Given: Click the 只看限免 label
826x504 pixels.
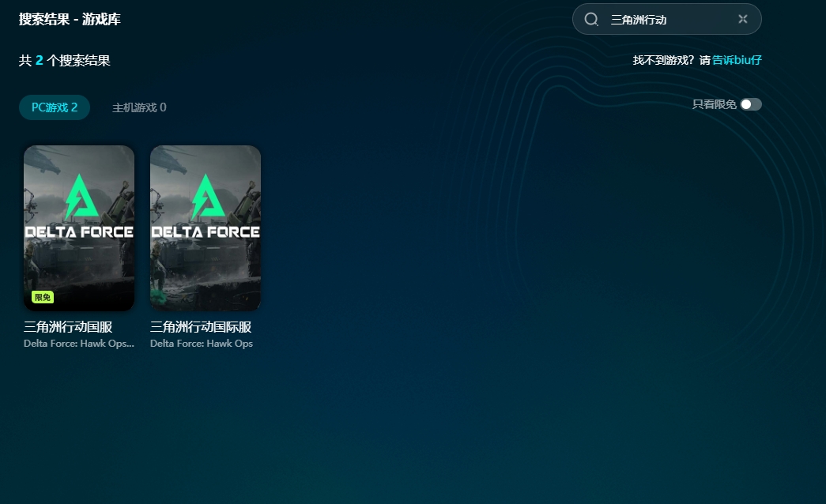Looking at the screenshot, I should [714, 104].
